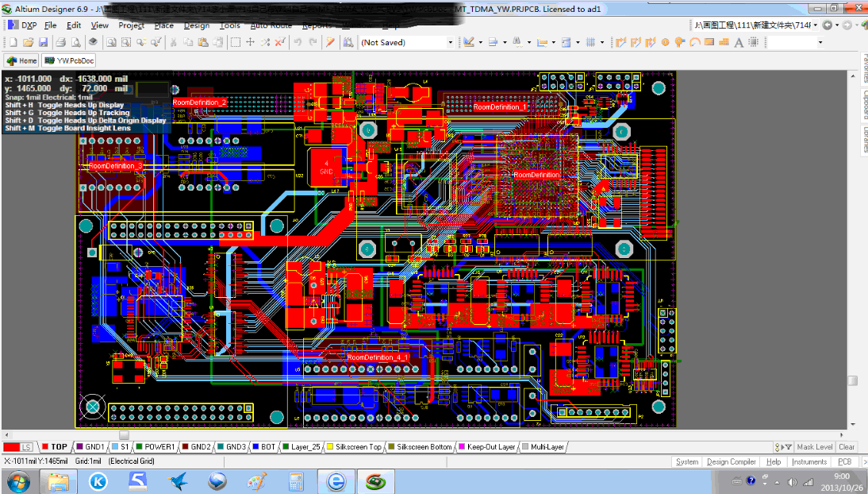This screenshot has width=868, height=494.
Task: Open the grid settings dropdown arrow
Action: [602, 42]
